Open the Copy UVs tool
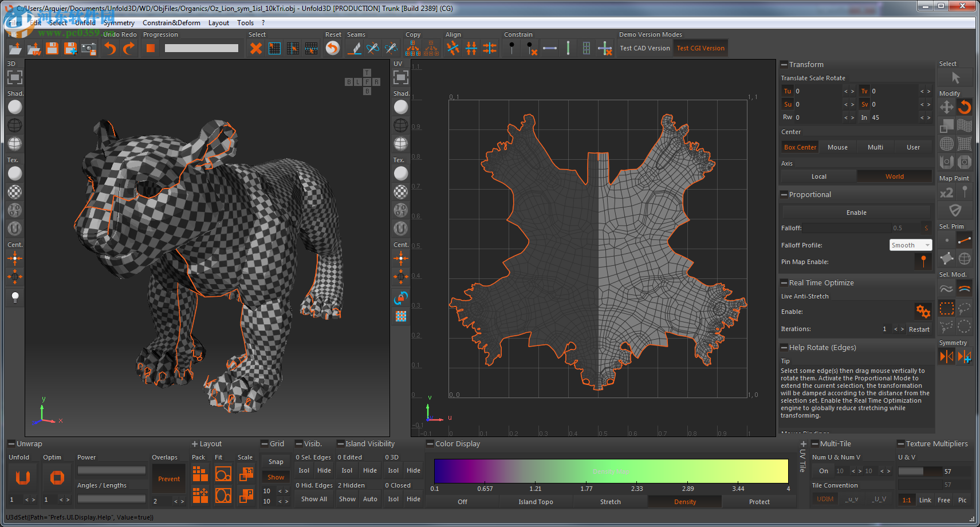Screen dimensions: 980x527 412,48
